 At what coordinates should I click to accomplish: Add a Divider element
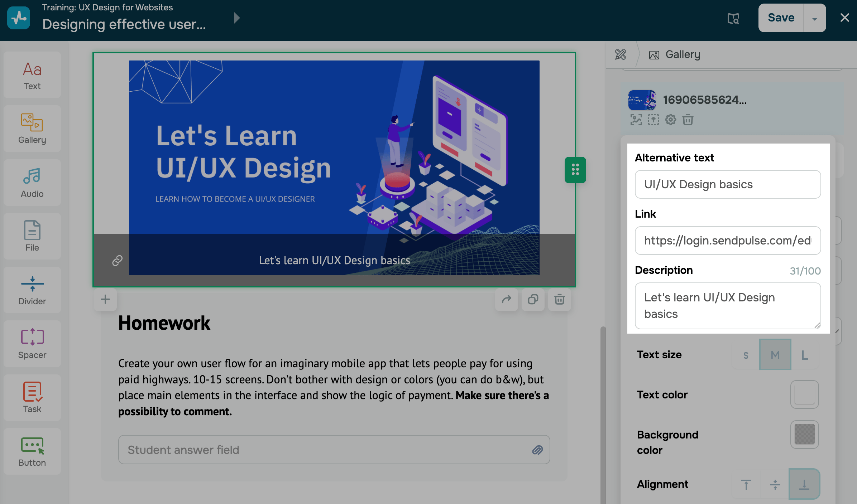pos(32,290)
